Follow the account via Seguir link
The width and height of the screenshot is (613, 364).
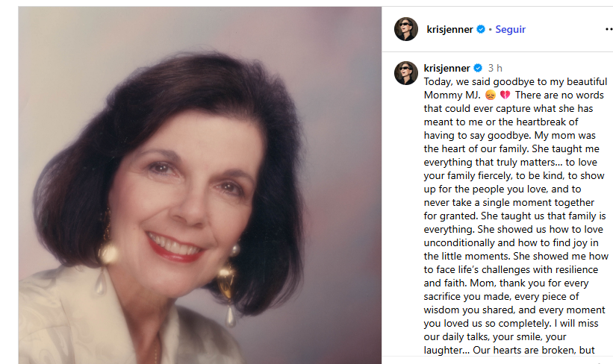click(510, 29)
